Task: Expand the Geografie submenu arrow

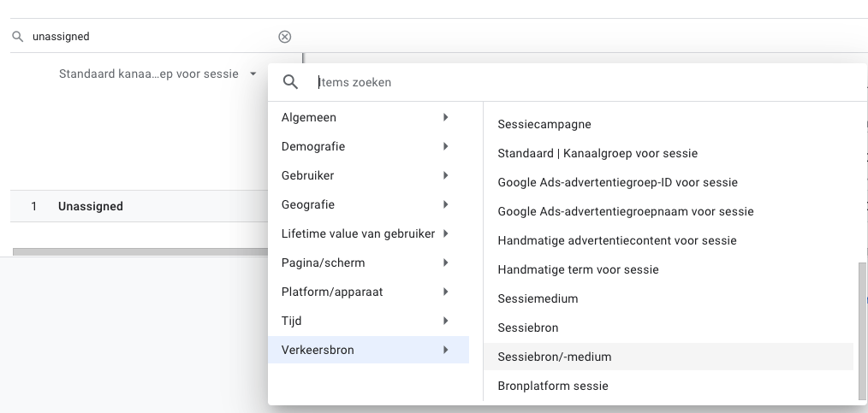Action: pyautogui.click(x=446, y=204)
